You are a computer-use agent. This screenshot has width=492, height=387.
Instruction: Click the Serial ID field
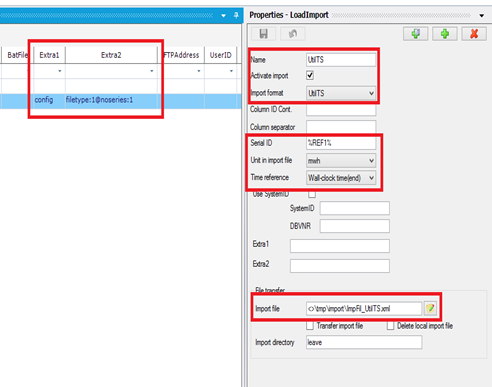341,143
